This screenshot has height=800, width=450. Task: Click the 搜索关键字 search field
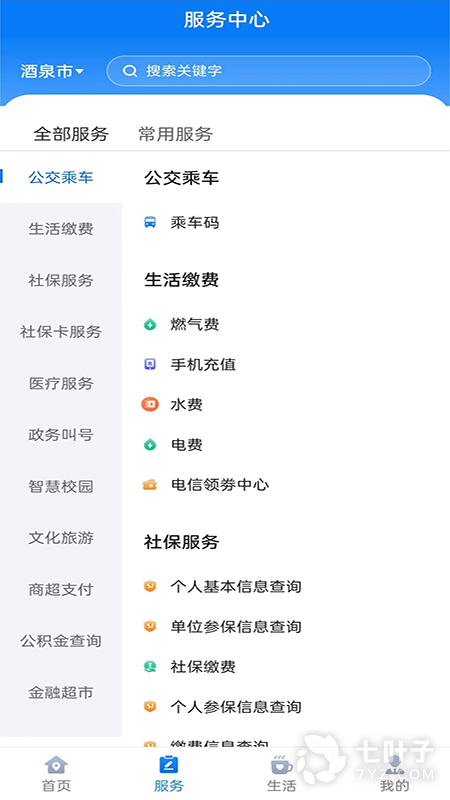(268, 71)
